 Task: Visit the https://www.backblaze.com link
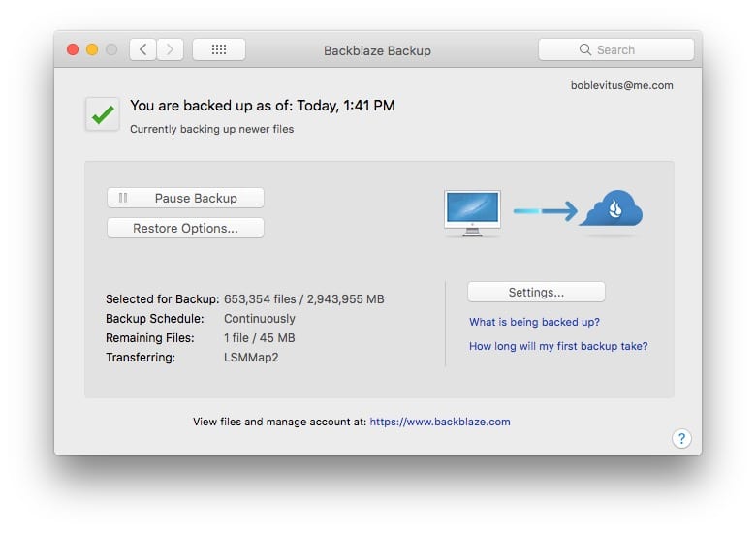(440, 422)
